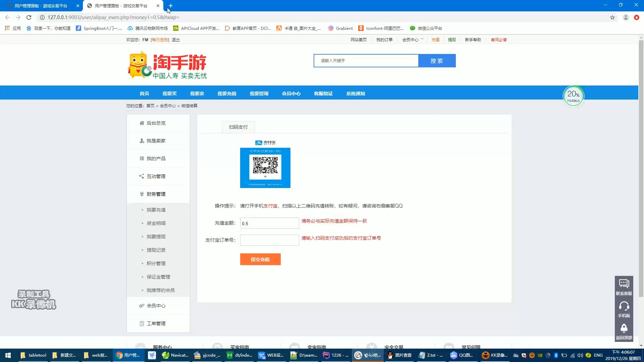
Task: Open 我推荐的会员 in the sidebar submenu
Action: [x=161, y=290]
